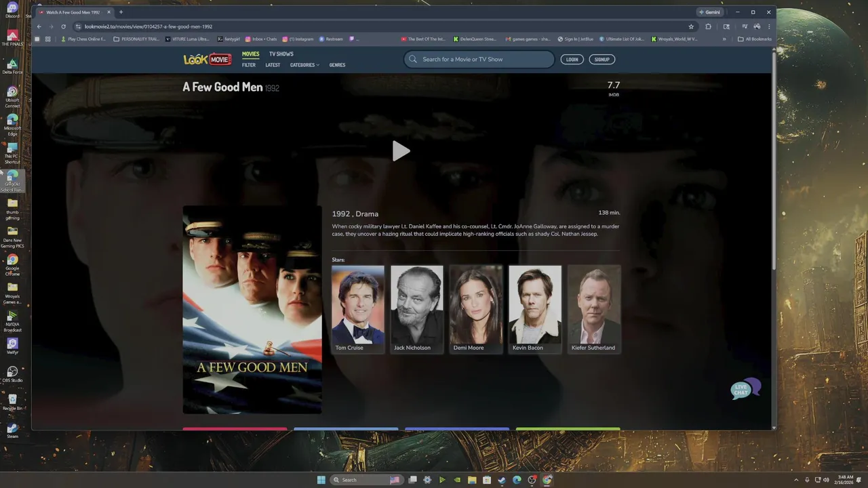Click Steam icon on the taskbar

coord(502,480)
